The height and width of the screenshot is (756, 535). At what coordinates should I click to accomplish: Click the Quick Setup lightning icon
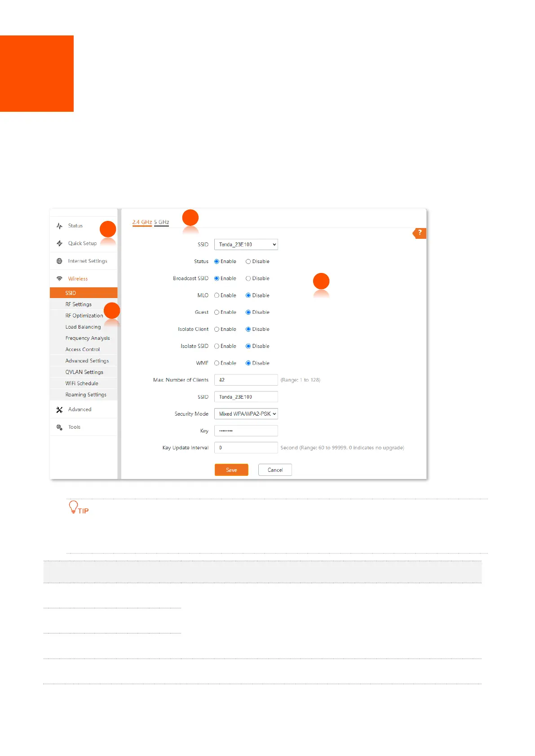[x=59, y=243]
